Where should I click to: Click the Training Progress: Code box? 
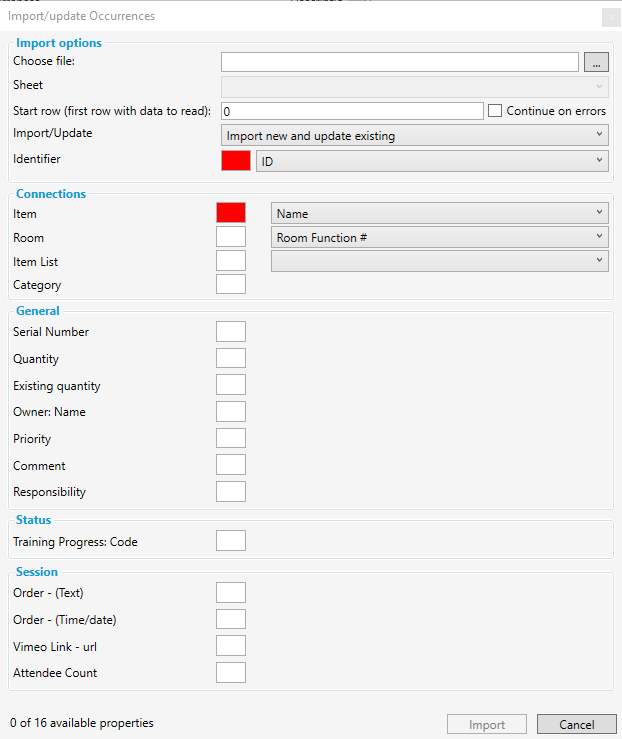231,541
